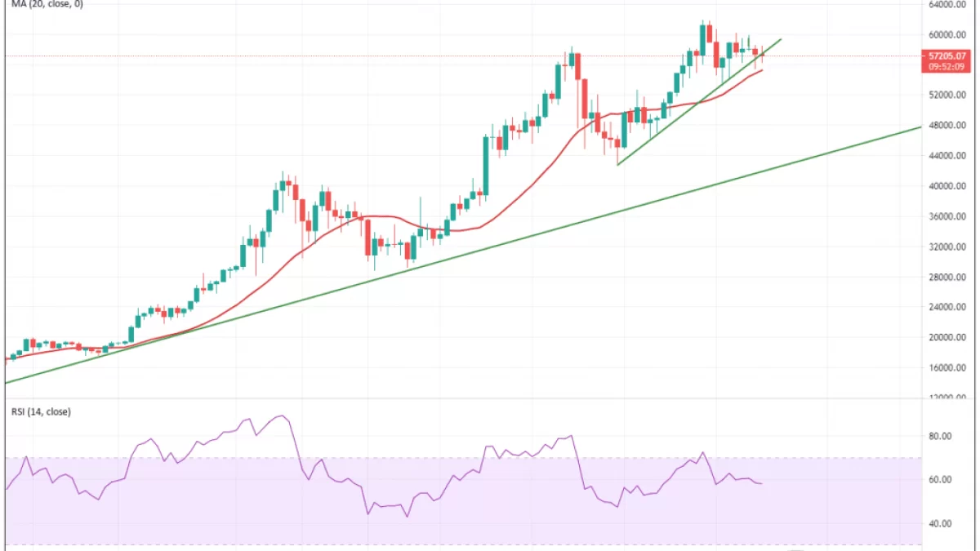This screenshot has height=551, width=980.
Task: Click the 44000.00 price axis label
Action: point(949,156)
